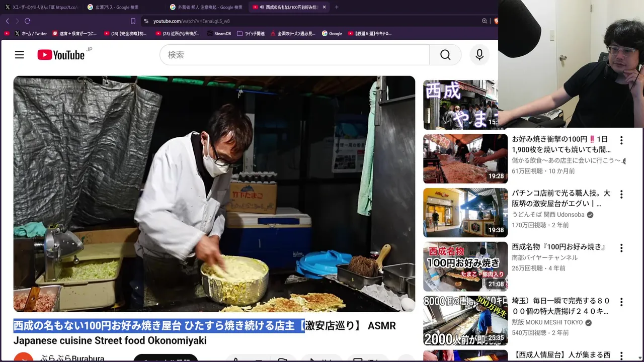Open the 全国のラーメン bookmark
Viewport: 644px width, 362px height.
coord(293,34)
